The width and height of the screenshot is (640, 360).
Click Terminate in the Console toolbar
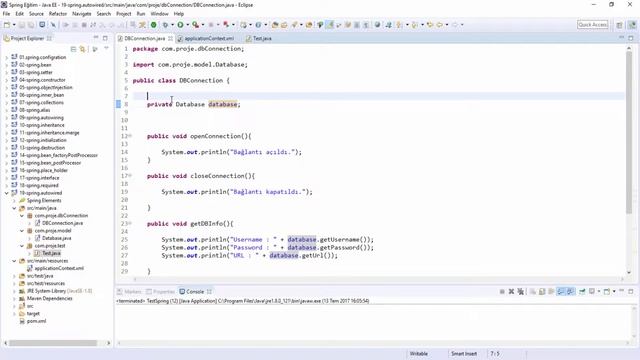pyautogui.click(x=502, y=291)
